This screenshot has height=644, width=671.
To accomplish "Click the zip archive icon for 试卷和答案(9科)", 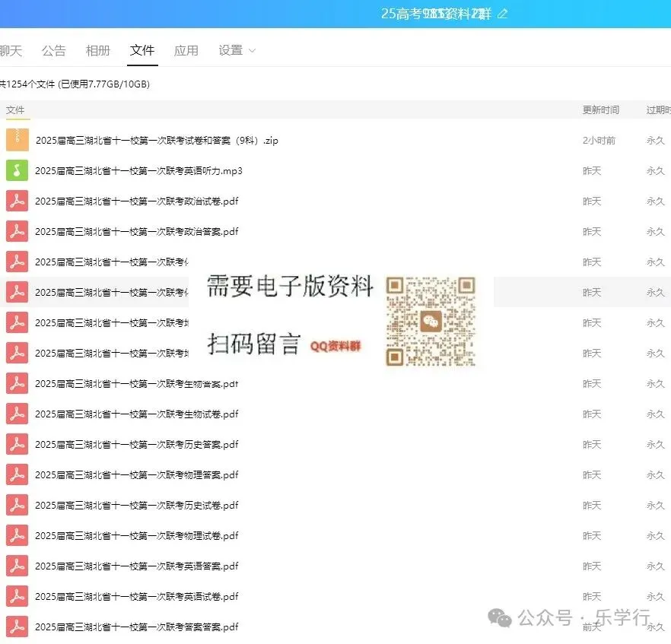I will (x=17, y=140).
